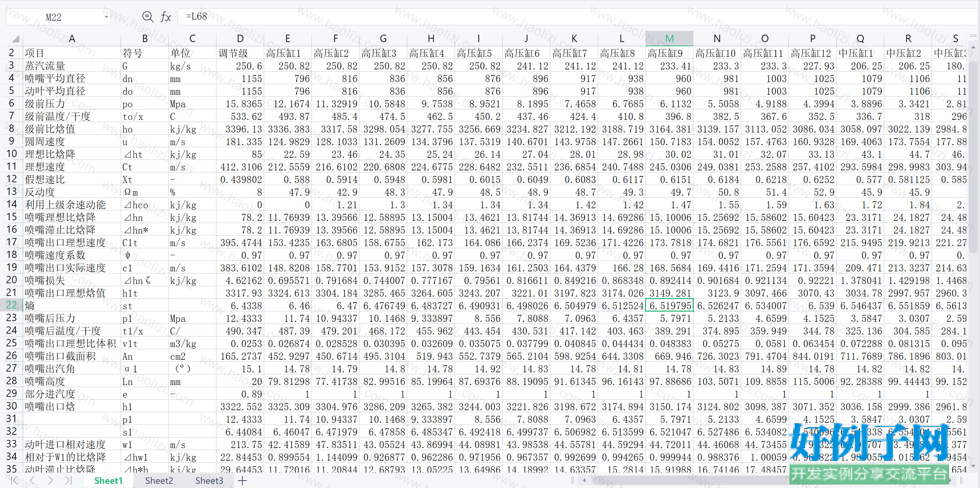This screenshot has height=488, width=980.
Task: Select header cell '高压缸12'
Action: click(x=812, y=53)
